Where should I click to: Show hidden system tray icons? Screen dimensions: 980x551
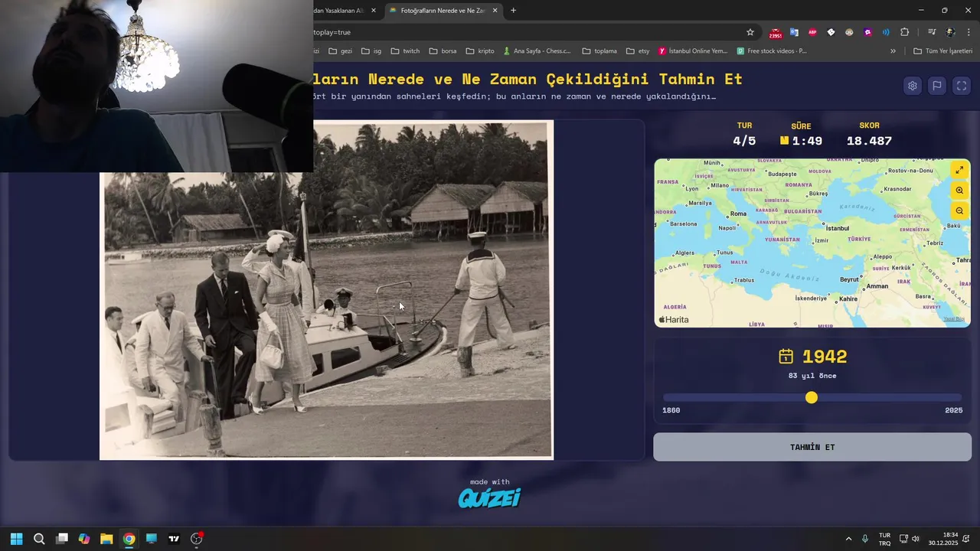848,539
